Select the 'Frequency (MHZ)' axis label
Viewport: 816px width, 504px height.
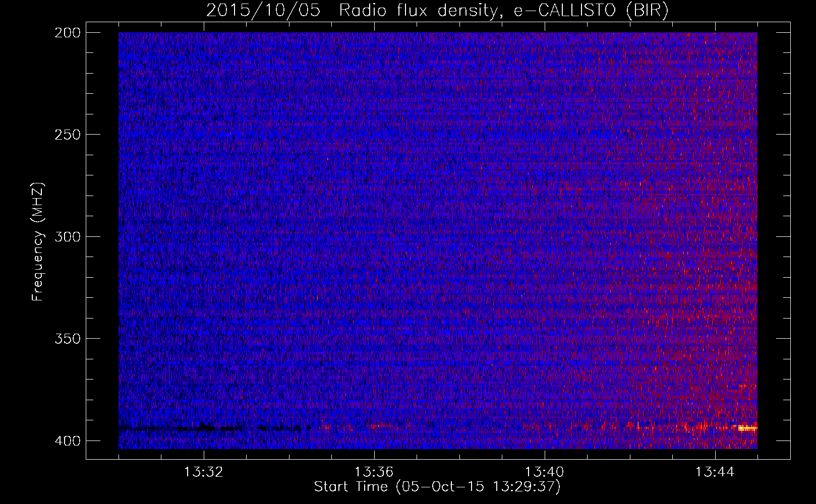(38, 242)
